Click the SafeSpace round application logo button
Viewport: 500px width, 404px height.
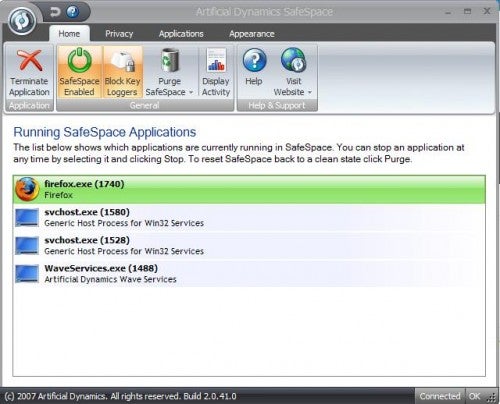click(x=22, y=21)
